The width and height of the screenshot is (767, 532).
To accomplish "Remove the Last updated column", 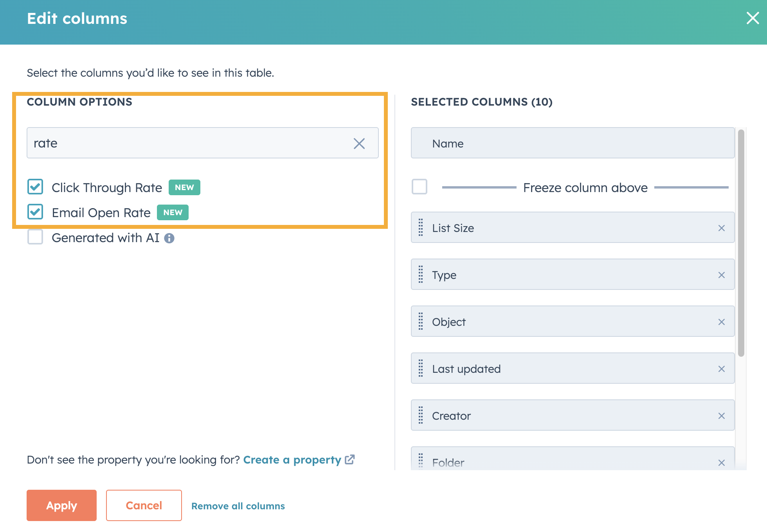I will click(721, 369).
